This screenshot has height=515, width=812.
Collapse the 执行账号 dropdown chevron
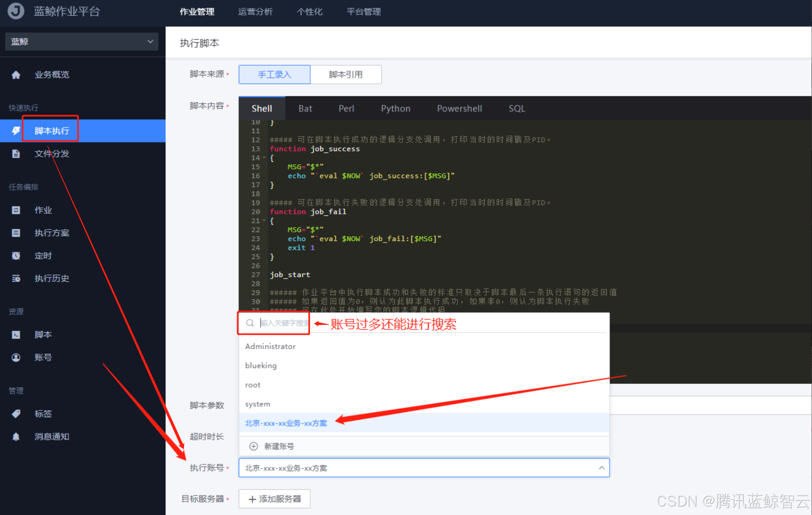pos(602,468)
